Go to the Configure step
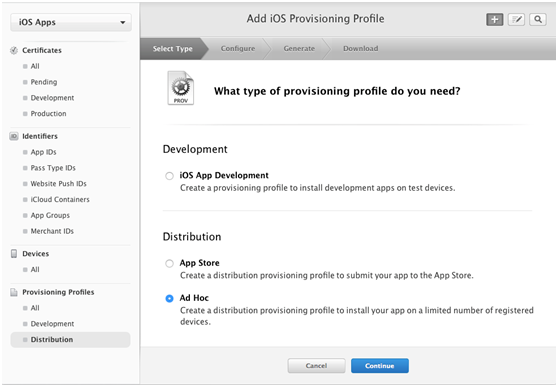This screenshot has height=387, width=558. click(238, 48)
